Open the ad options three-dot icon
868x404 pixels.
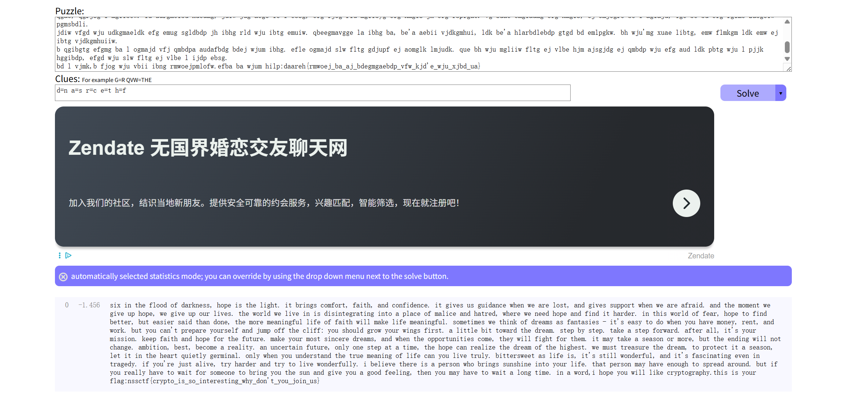59,255
